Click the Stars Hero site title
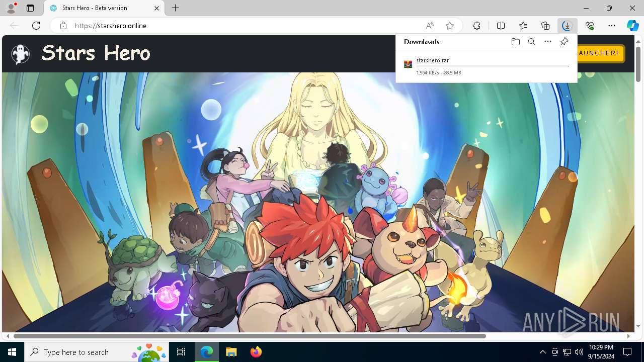This screenshot has height=362, width=644. [96, 53]
